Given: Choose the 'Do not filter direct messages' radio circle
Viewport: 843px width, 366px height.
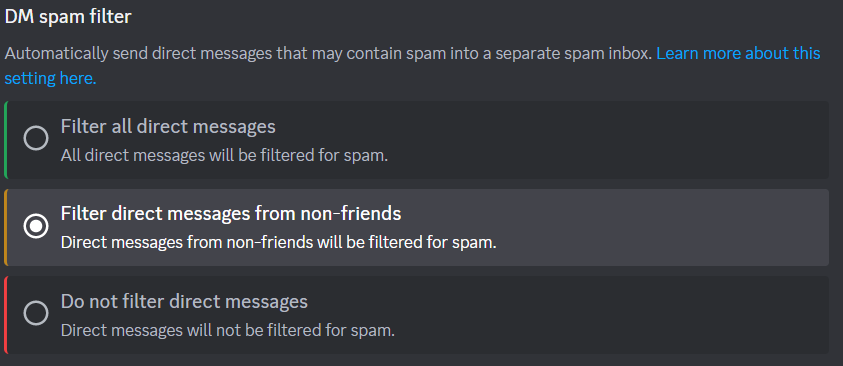Looking at the screenshot, I should pyautogui.click(x=36, y=313).
